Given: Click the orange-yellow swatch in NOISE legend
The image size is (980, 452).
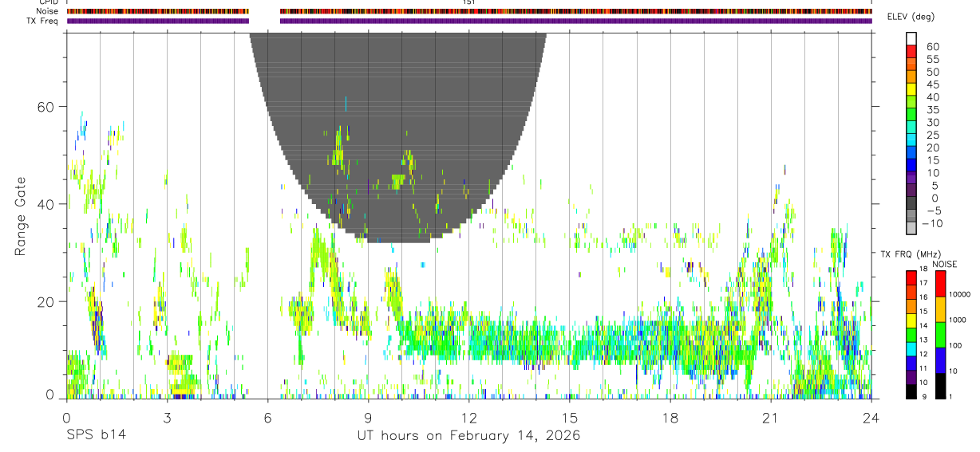Looking at the screenshot, I should [940, 309].
